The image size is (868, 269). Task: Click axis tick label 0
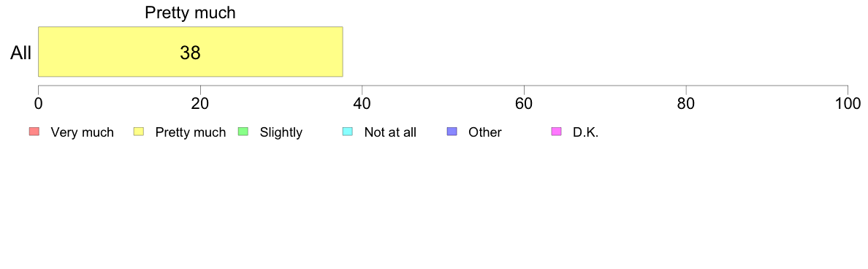coord(38,104)
